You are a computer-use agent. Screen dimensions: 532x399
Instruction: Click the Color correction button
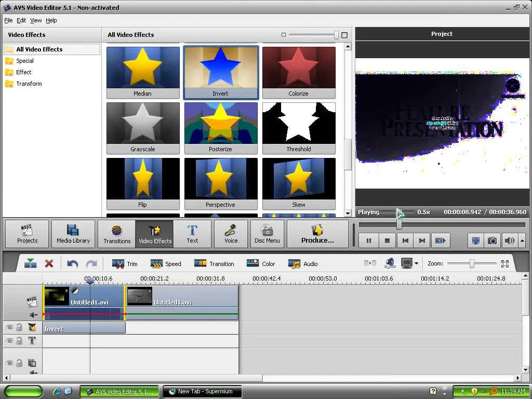click(261, 263)
